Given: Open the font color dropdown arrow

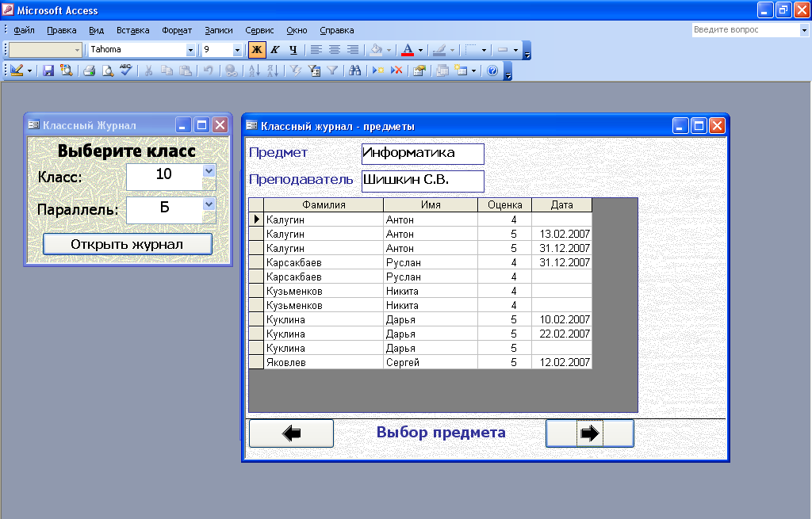Looking at the screenshot, I should (420, 50).
